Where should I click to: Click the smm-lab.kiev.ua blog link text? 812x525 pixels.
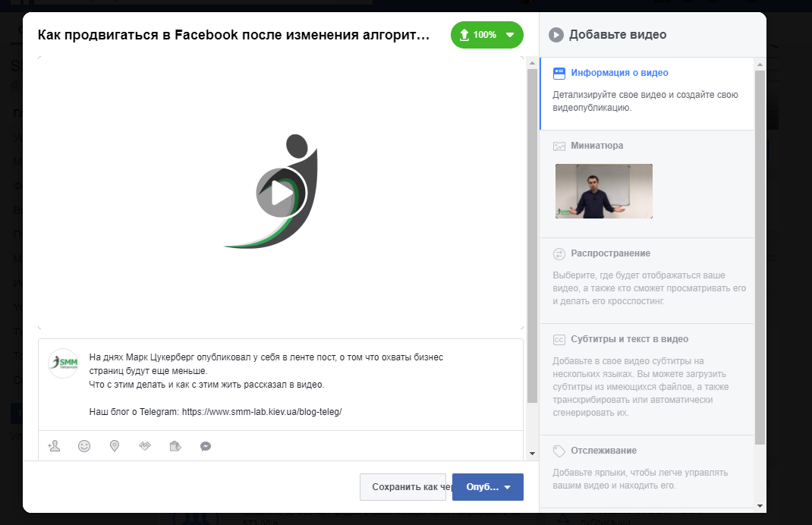(262, 412)
